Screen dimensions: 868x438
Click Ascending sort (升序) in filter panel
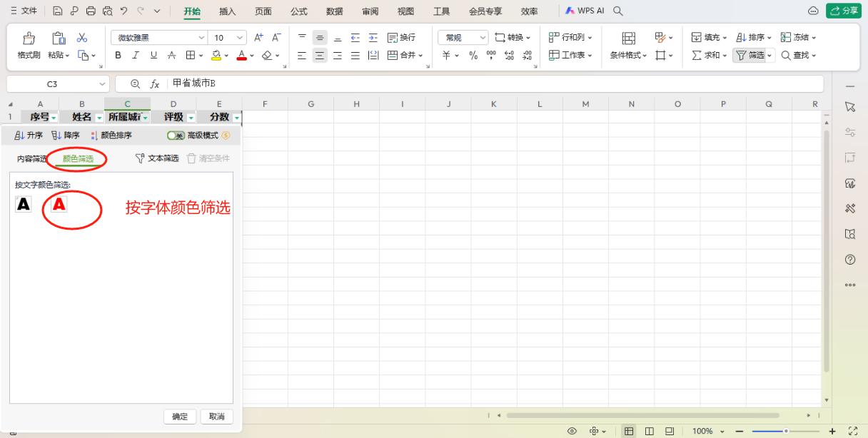29,135
